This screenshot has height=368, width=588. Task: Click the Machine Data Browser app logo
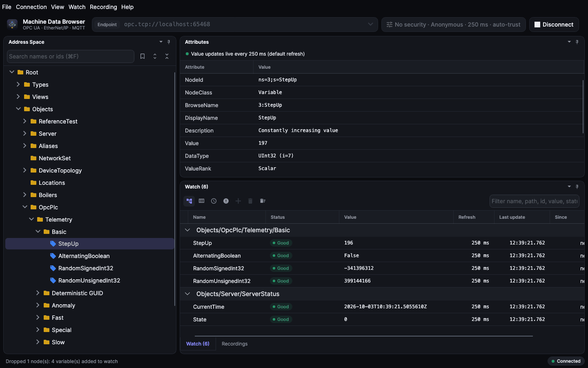coord(12,24)
